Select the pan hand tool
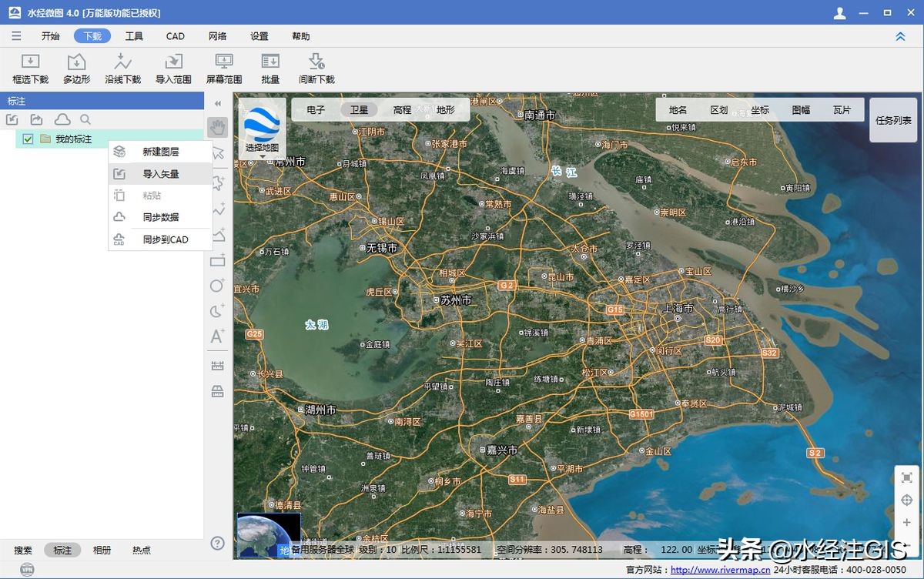 click(x=218, y=126)
